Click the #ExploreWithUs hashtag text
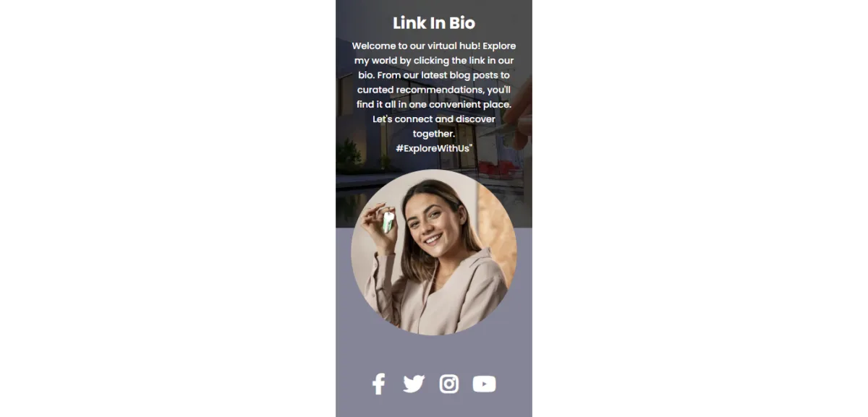Image resolution: width=868 pixels, height=417 pixels. [x=434, y=147]
